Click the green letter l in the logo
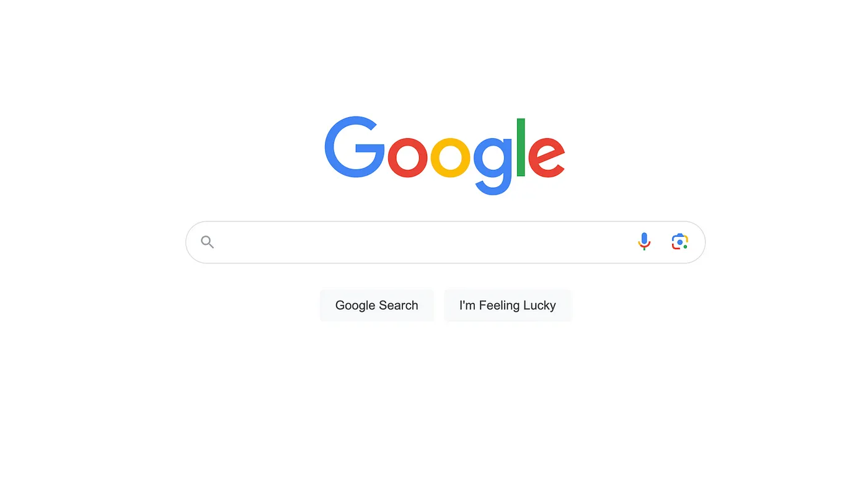Viewport: 868px width, 481px height. pos(521,148)
